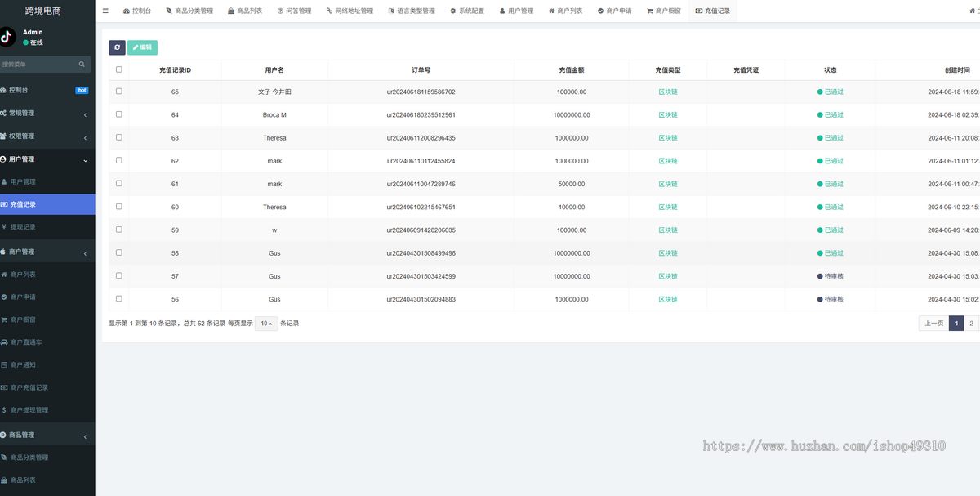Click the cart icon on the top 商户橱窗 tab
This screenshot has width=980, height=496.
coord(650,11)
